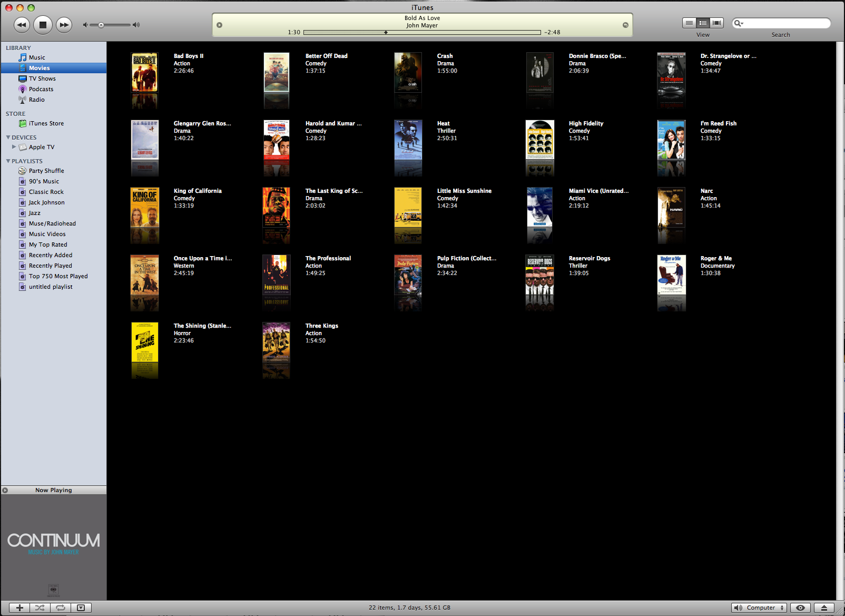The image size is (845, 616).
Task: Open the Jack Johnson playlist
Action: [47, 202]
